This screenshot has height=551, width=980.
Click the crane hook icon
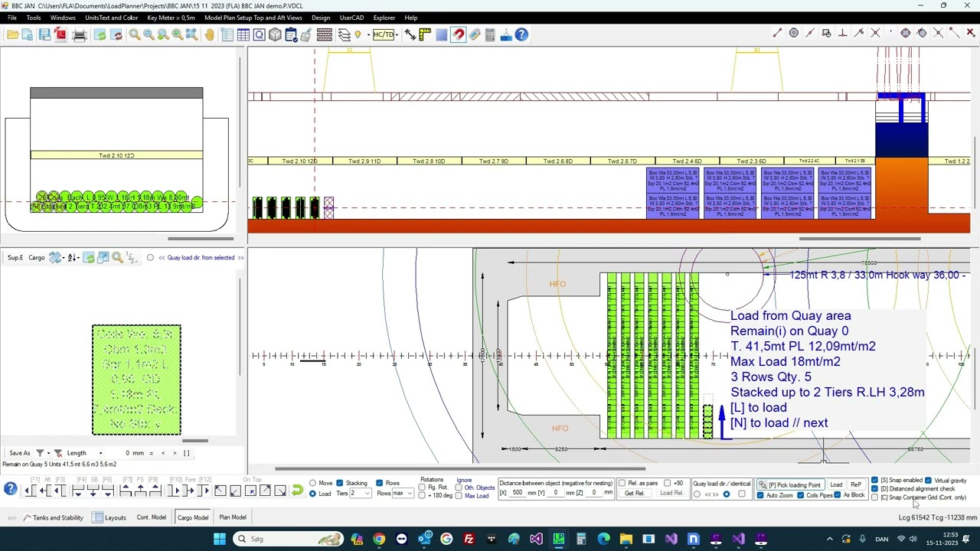tap(506, 34)
